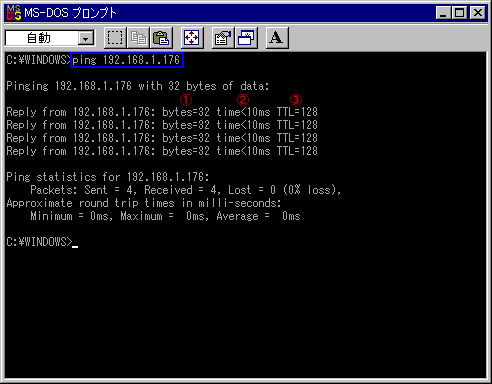The height and width of the screenshot is (384, 492).
Task: Minimize the MS-DOS prompt window
Action: click(443, 13)
